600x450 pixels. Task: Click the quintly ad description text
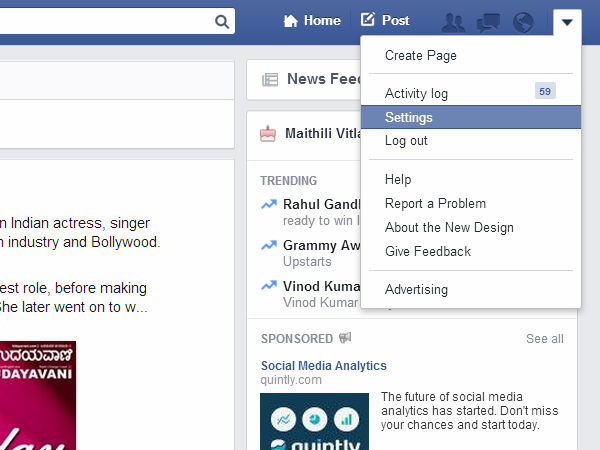click(x=470, y=411)
